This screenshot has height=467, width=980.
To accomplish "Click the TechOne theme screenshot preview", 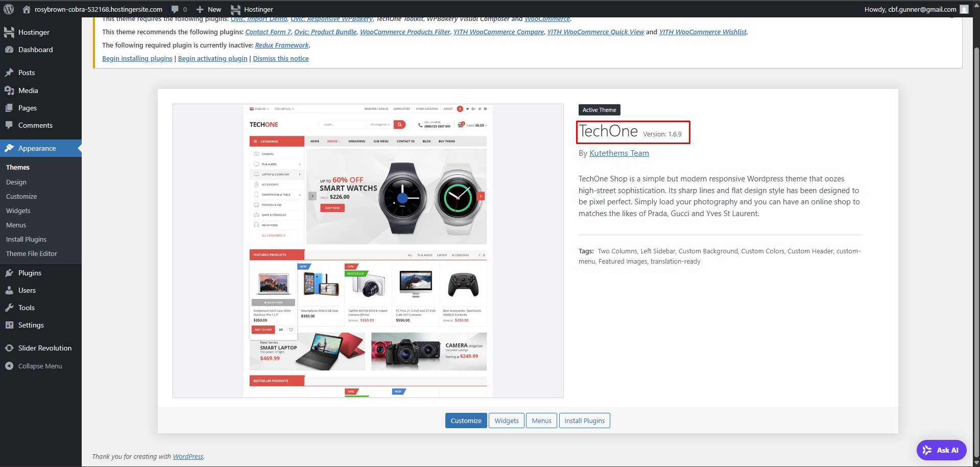I will point(368,251).
